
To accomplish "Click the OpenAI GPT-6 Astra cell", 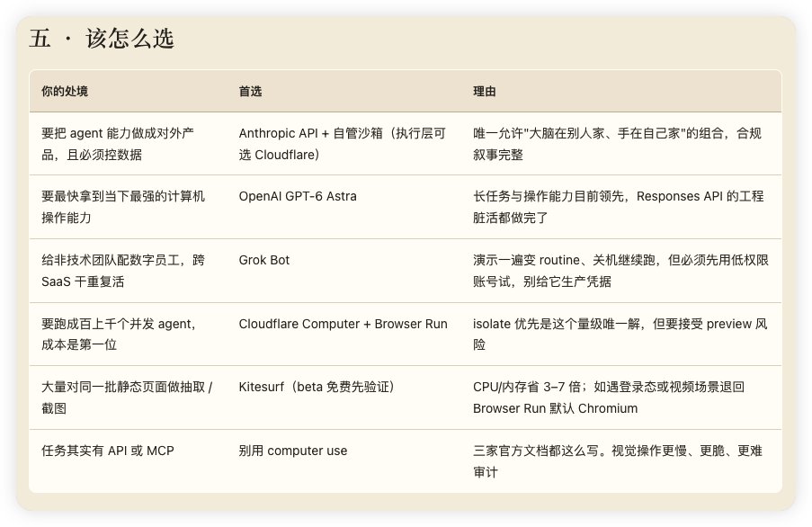I will [298, 196].
